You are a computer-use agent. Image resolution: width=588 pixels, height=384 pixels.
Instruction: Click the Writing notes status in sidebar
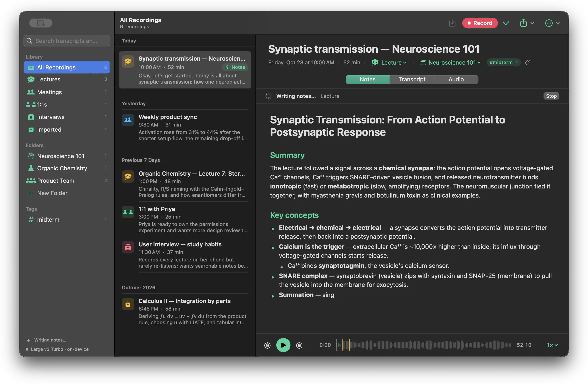pyautogui.click(x=46, y=340)
